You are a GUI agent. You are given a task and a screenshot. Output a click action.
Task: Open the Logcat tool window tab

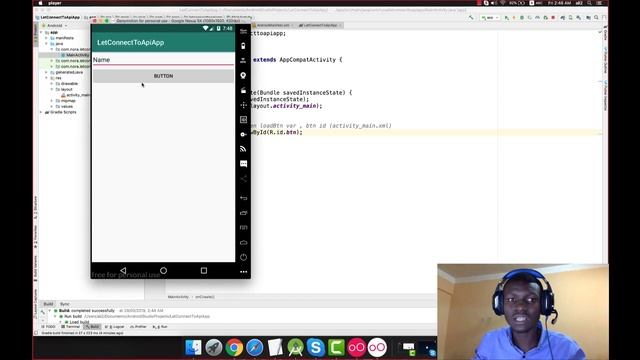coord(115,327)
